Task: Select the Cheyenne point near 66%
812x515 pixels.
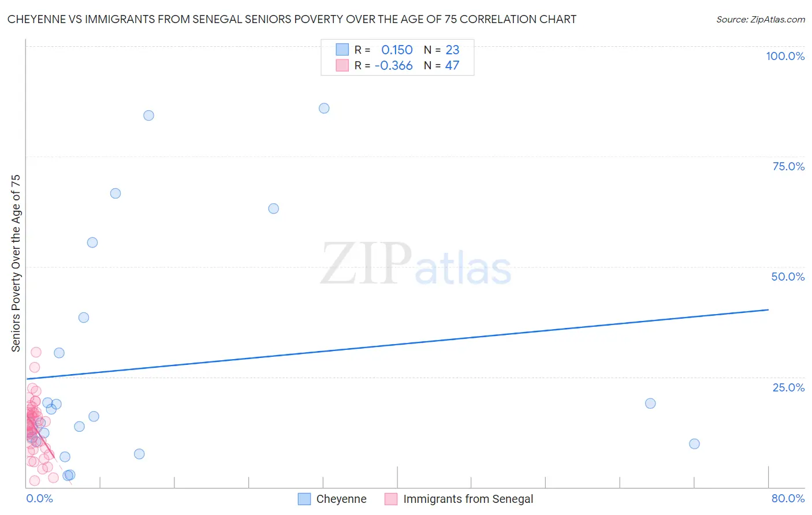Action: tap(116, 193)
